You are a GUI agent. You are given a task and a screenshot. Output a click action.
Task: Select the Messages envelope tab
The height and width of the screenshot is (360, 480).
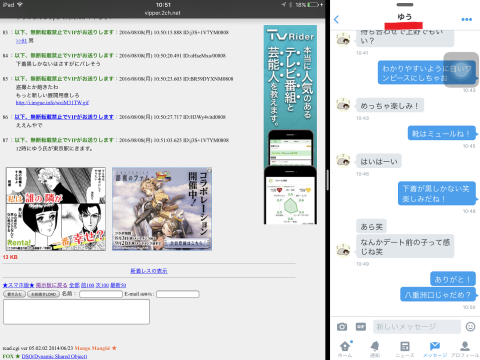click(x=435, y=349)
